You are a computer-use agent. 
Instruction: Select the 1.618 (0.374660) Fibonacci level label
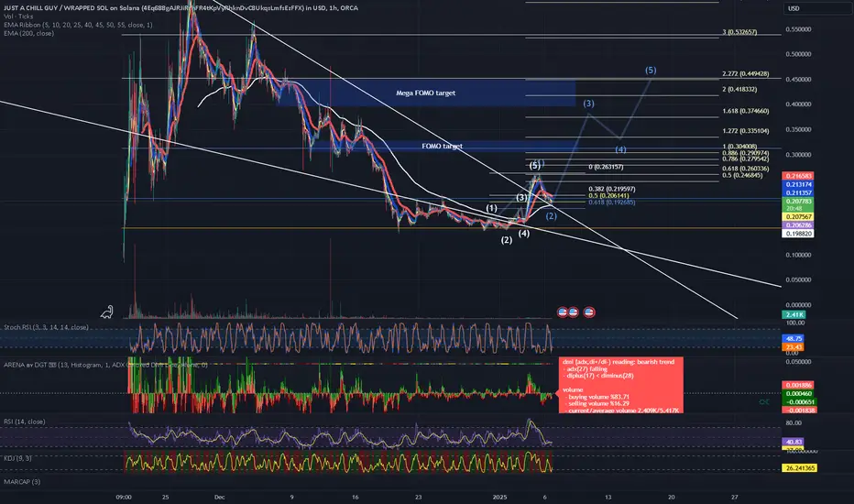click(x=746, y=111)
